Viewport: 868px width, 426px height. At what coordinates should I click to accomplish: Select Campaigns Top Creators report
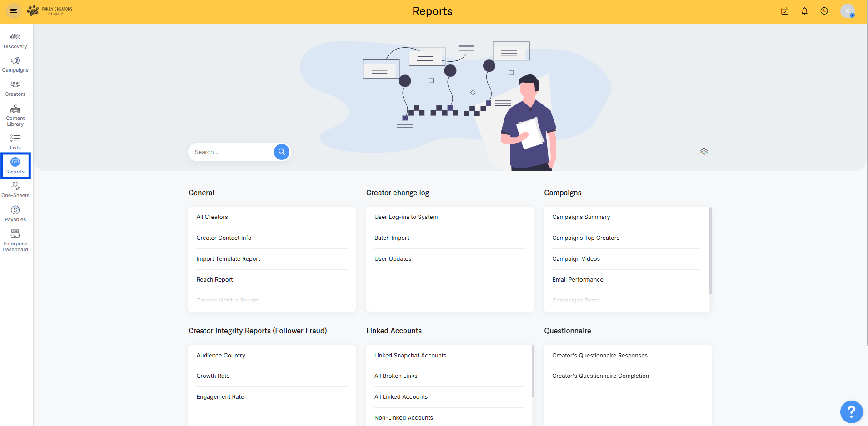[x=585, y=238]
